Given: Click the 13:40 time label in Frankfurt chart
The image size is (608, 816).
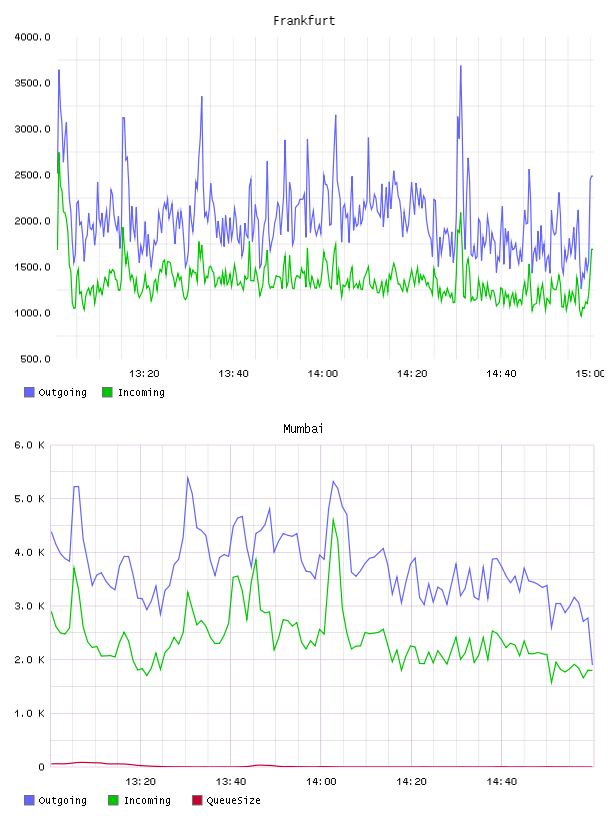Looking at the screenshot, I should (x=233, y=374).
